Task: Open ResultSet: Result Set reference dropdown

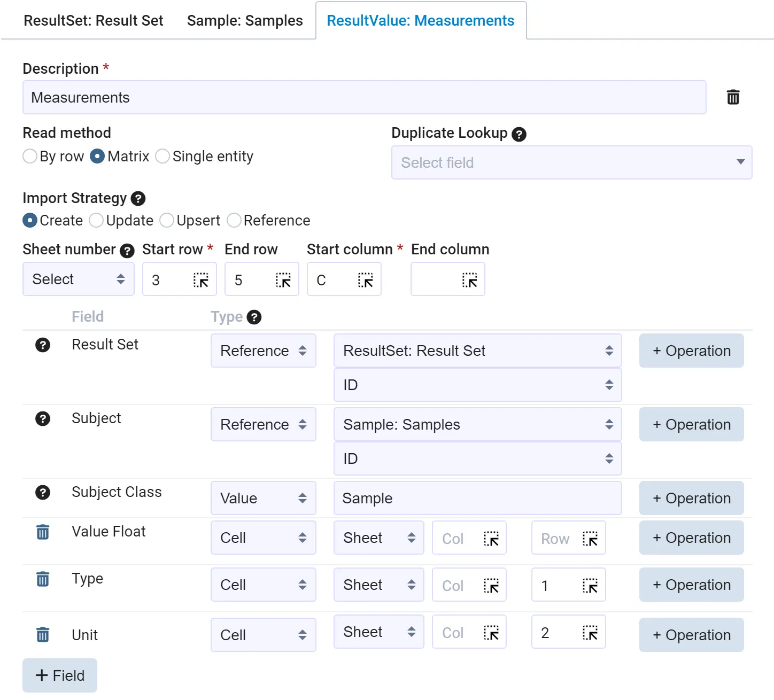Action: 478,351
